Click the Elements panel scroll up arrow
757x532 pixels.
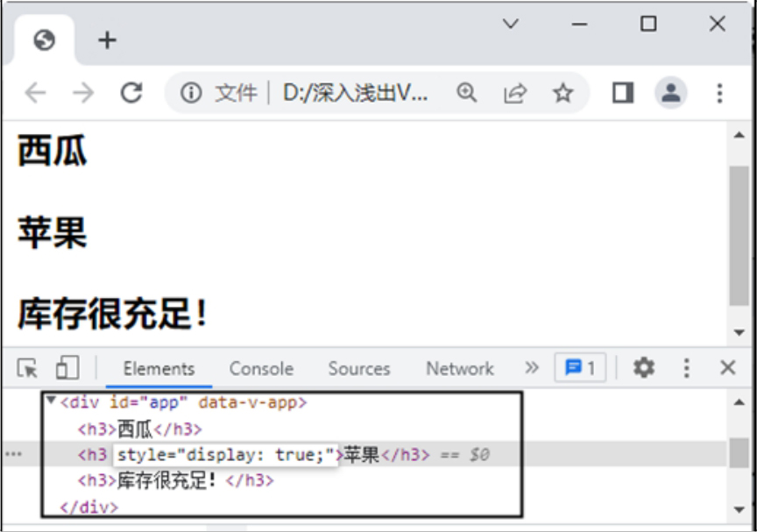739,402
